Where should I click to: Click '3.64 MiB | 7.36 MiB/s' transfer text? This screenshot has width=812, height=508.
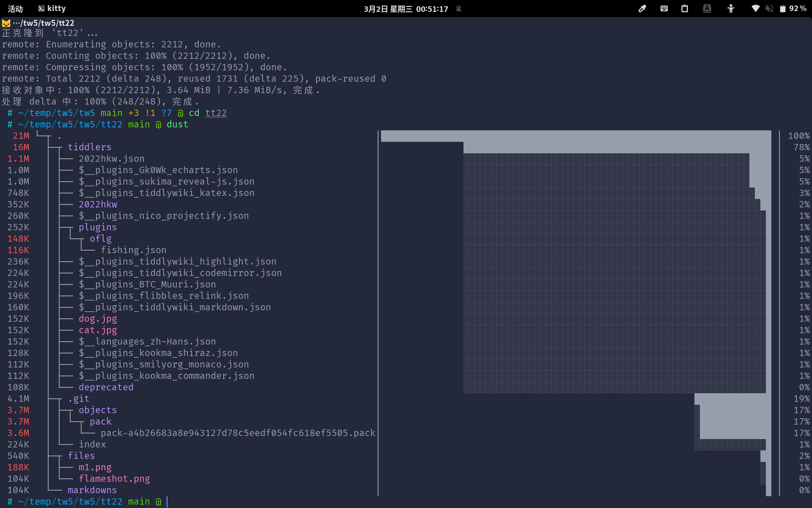(x=224, y=90)
